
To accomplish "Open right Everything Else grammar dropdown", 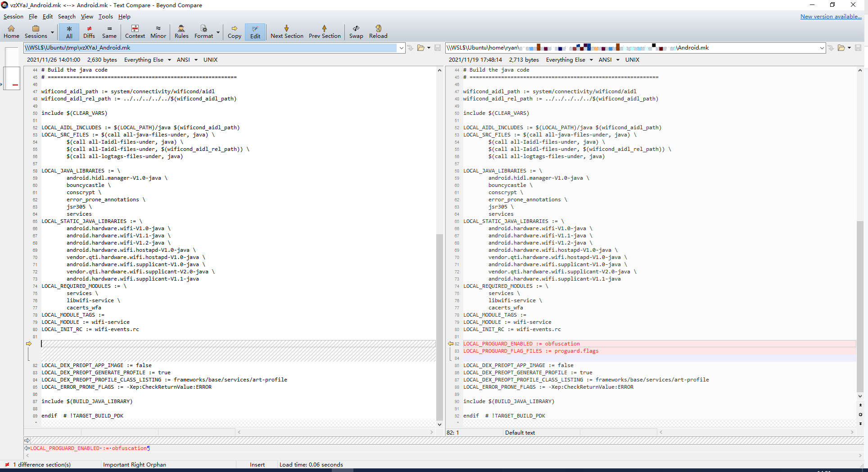I will click(570, 60).
